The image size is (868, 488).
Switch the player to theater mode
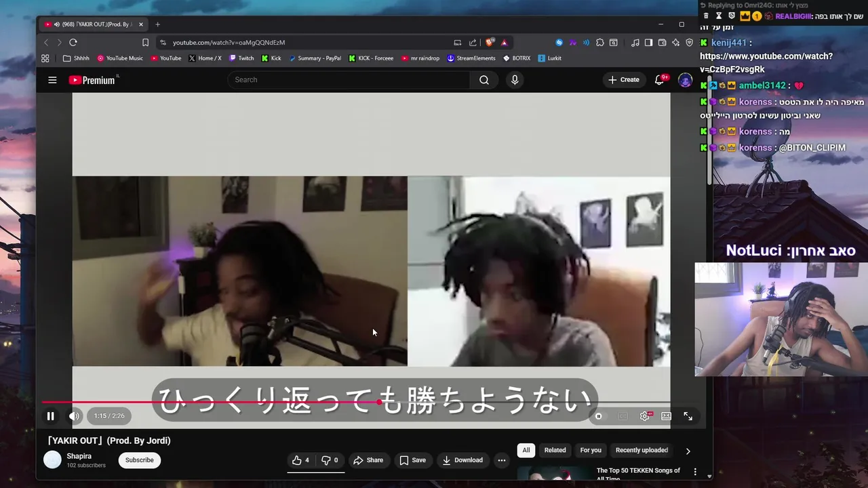point(667,416)
